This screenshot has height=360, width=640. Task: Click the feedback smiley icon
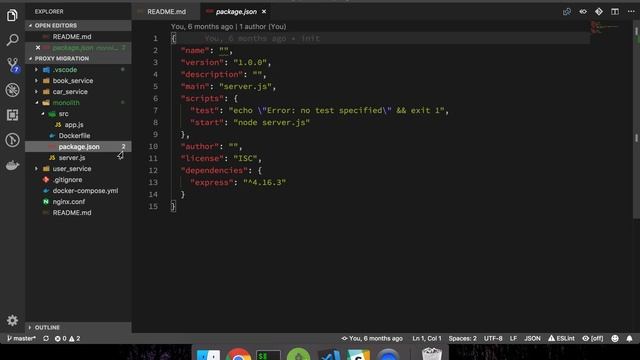pos(615,338)
